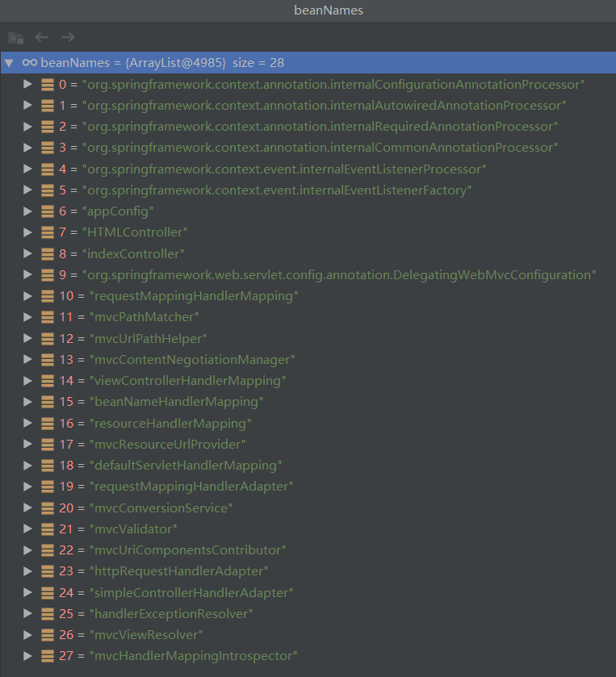Select the text "mvcConversionService" in row 20

pos(161,508)
